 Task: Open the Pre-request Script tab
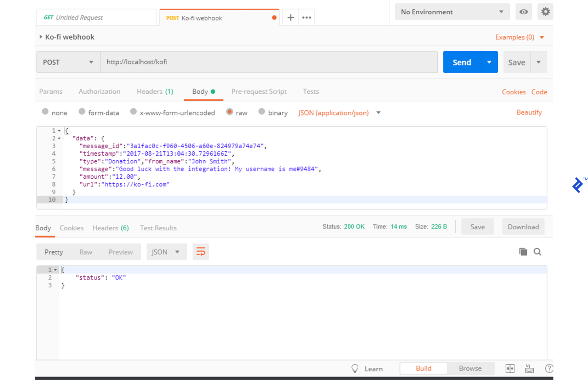click(259, 92)
